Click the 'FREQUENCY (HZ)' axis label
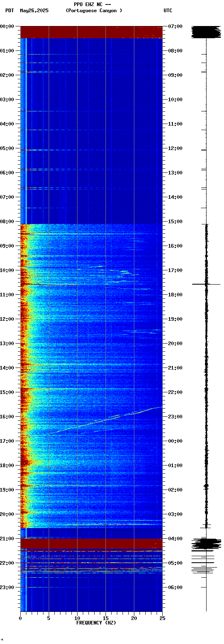The width and height of the screenshot is (224, 644). (96, 623)
